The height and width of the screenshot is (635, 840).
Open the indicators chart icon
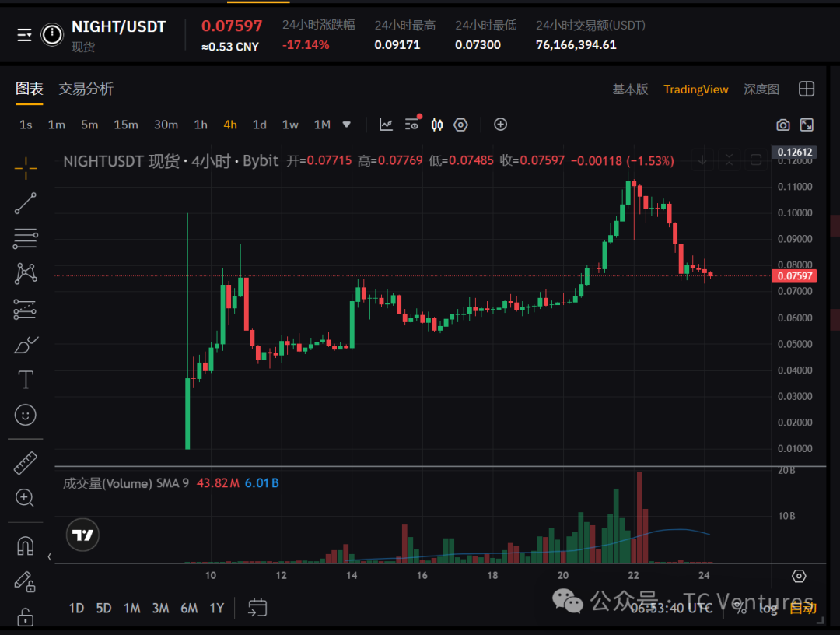point(386,125)
